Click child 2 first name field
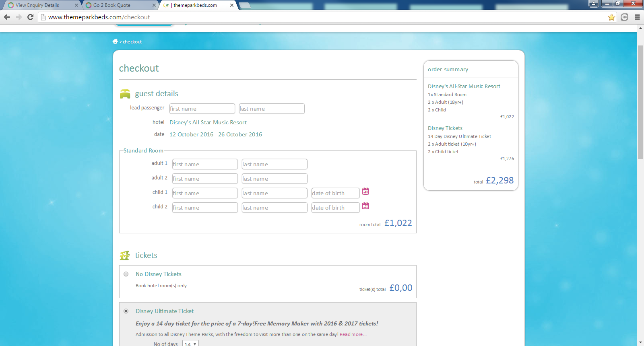 pyautogui.click(x=205, y=208)
